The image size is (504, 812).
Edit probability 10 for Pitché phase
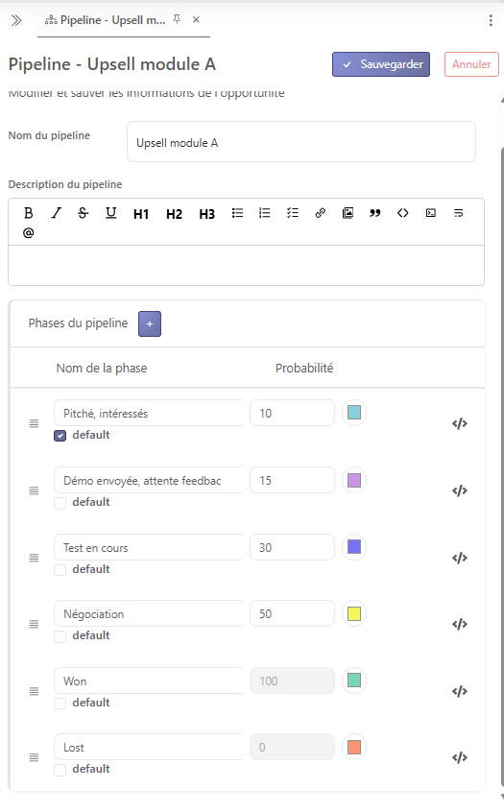[292, 413]
